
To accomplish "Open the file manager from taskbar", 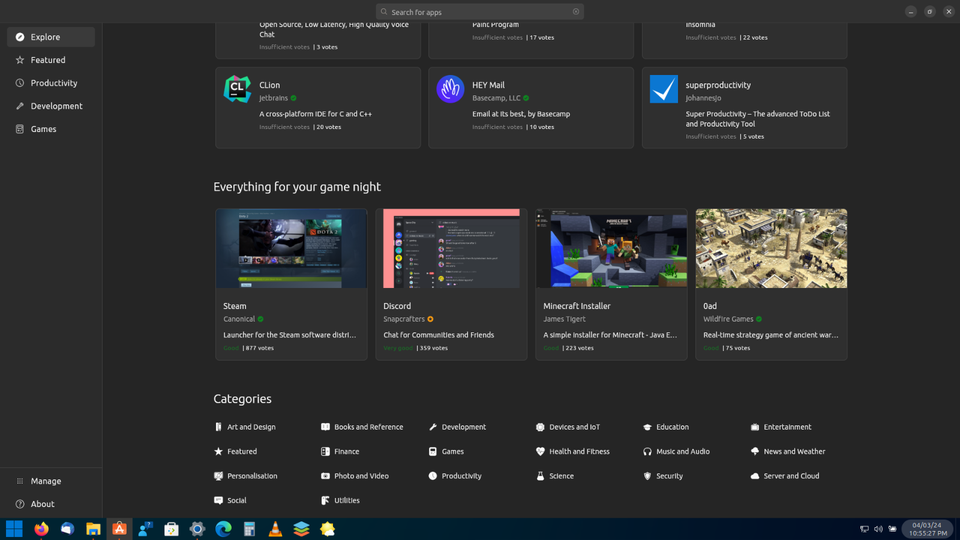I will click(x=93, y=529).
